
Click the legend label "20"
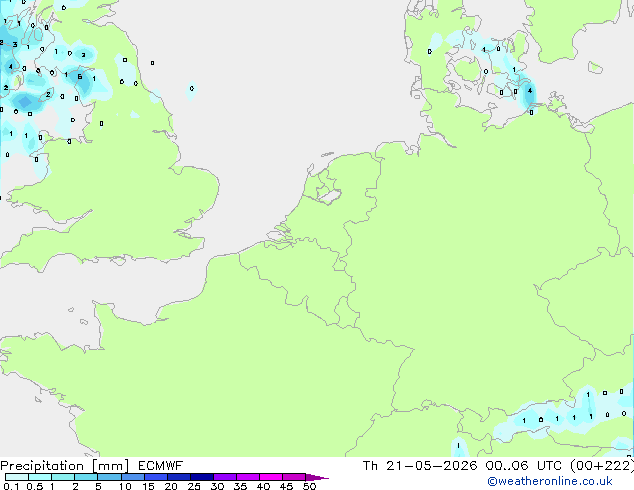coord(171,486)
